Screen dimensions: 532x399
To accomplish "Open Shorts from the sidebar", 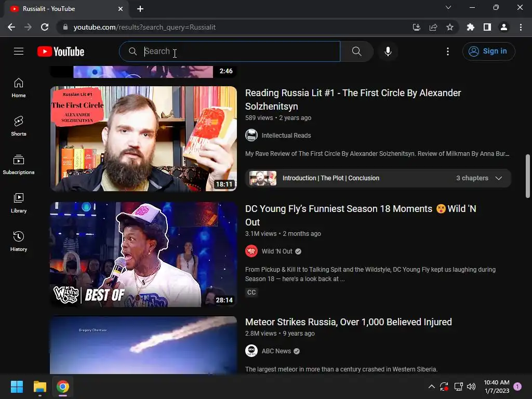I will [x=19, y=126].
